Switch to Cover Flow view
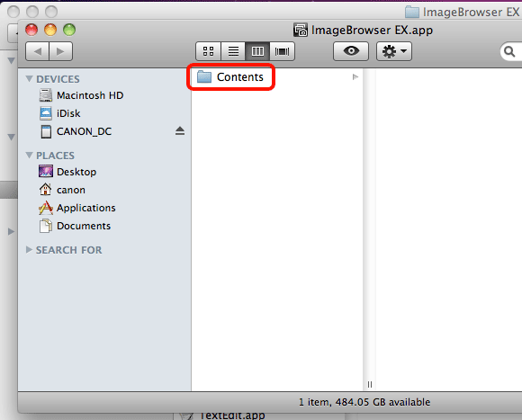This screenshot has width=522, height=420. click(x=282, y=51)
